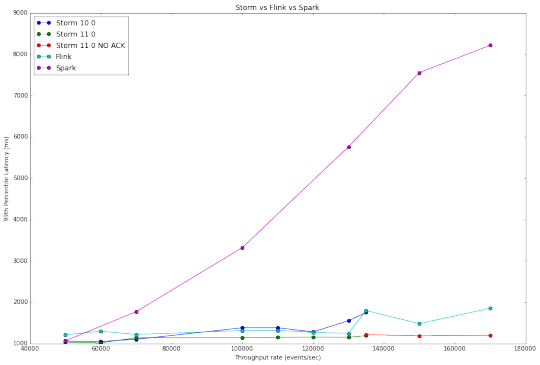Click the Spark data point at 170000 throughput

(490, 45)
